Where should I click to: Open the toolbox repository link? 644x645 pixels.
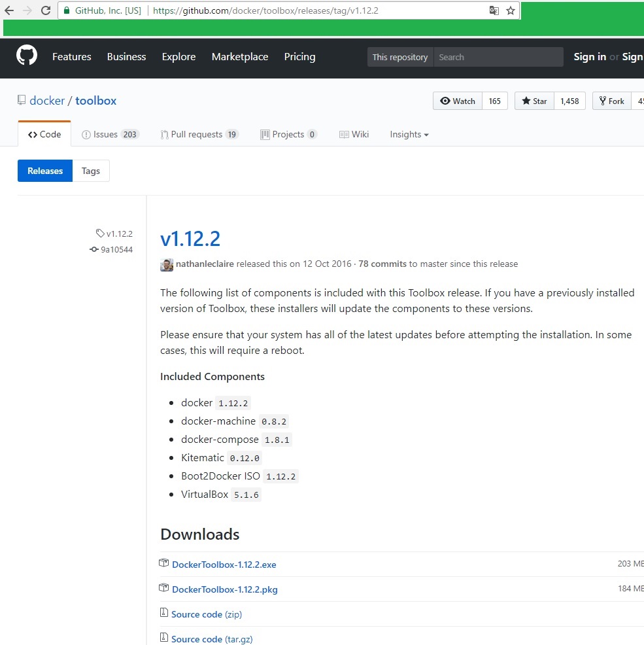pos(96,101)
